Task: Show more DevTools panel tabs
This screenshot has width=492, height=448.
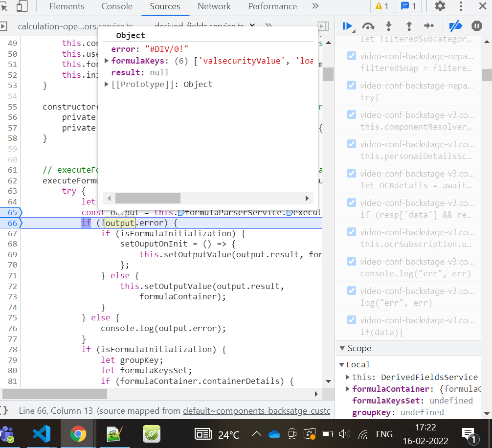Action: click(315, 6)
